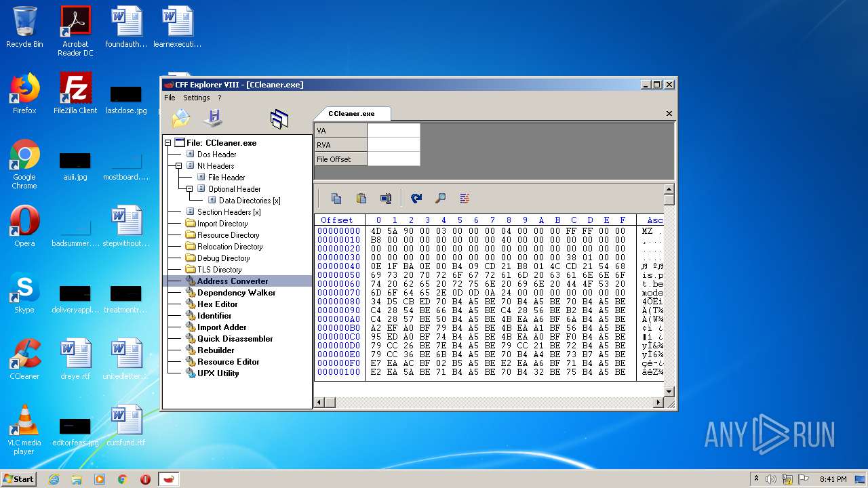Click the Copy icon in hex toolbar
Screen dimensions: 868x488
click(x=336, y=199)
